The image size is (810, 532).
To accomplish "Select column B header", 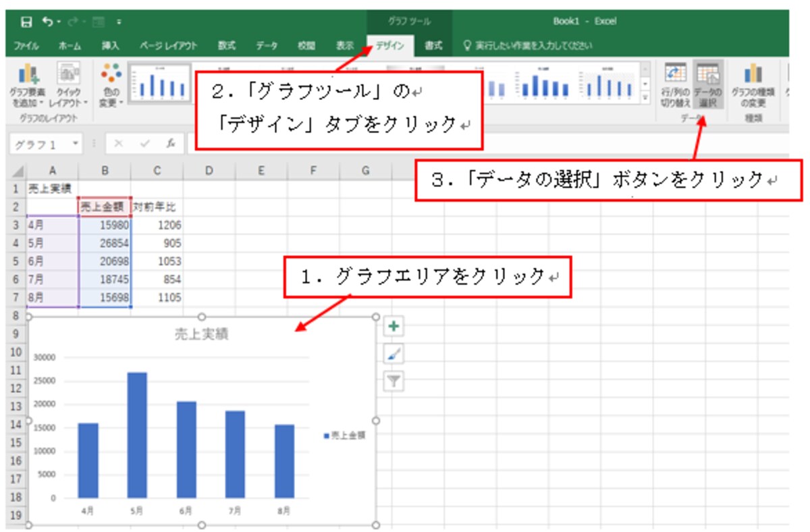I will coord(105,171).
